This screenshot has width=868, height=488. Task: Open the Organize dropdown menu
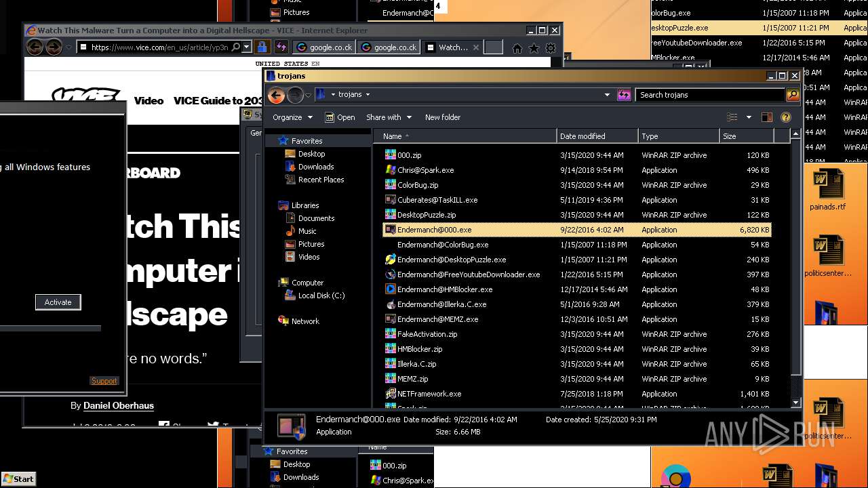(x=293, y=117)
